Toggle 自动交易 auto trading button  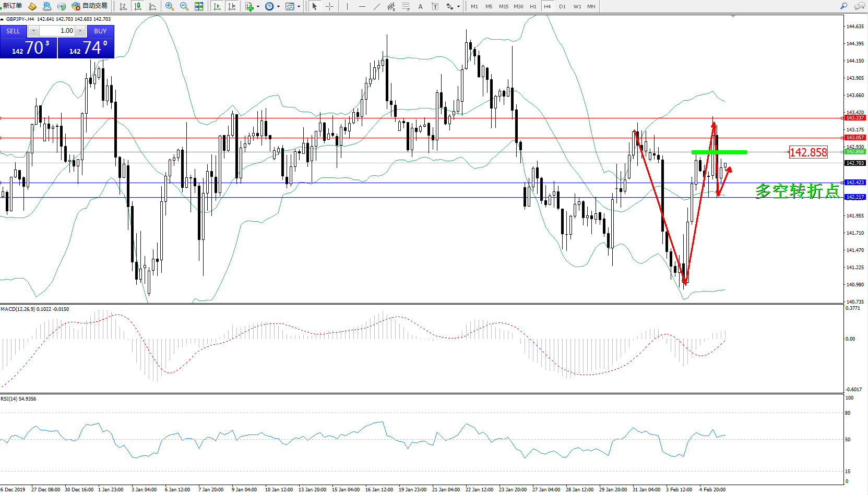coord(90,6)
